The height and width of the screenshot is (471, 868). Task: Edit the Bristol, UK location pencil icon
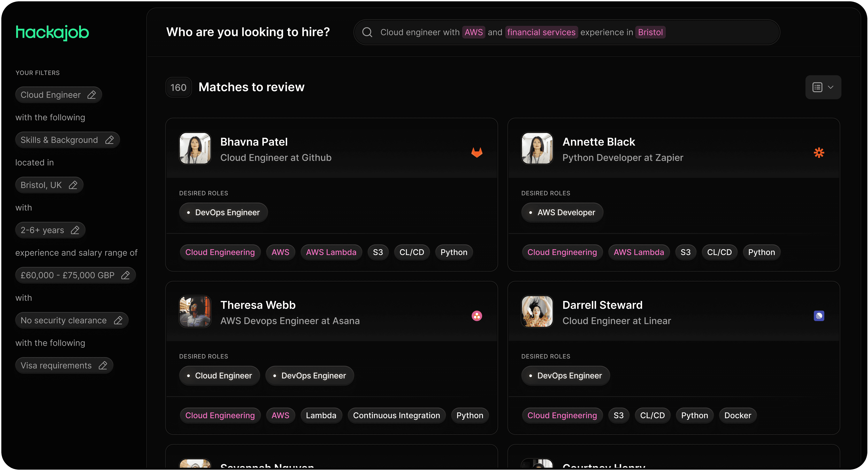tap(73, 185)
